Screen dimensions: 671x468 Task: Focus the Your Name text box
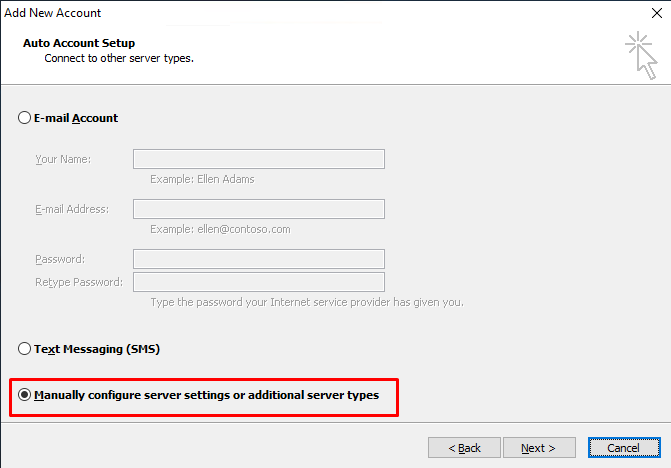coord(258,159)
